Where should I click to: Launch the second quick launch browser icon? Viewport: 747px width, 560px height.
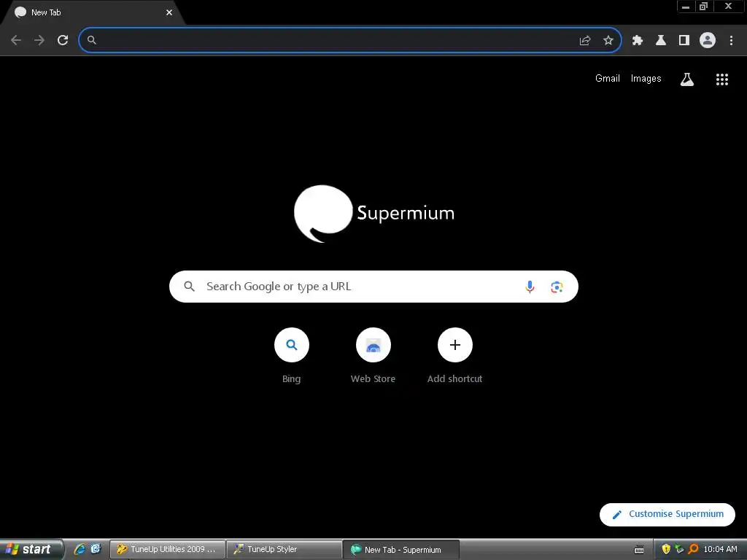96,549
